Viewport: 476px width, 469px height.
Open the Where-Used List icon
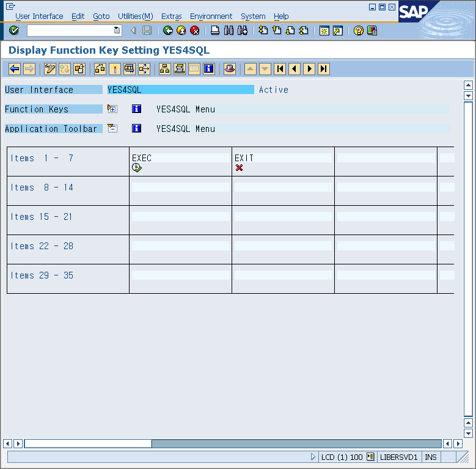pos(144,69)
